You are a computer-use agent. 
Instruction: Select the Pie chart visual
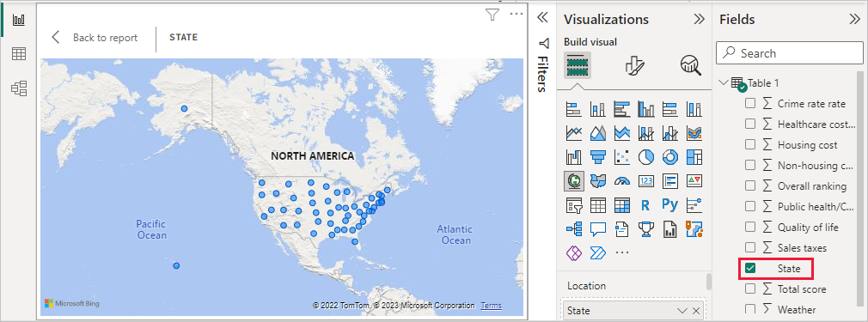click(646, 157)
